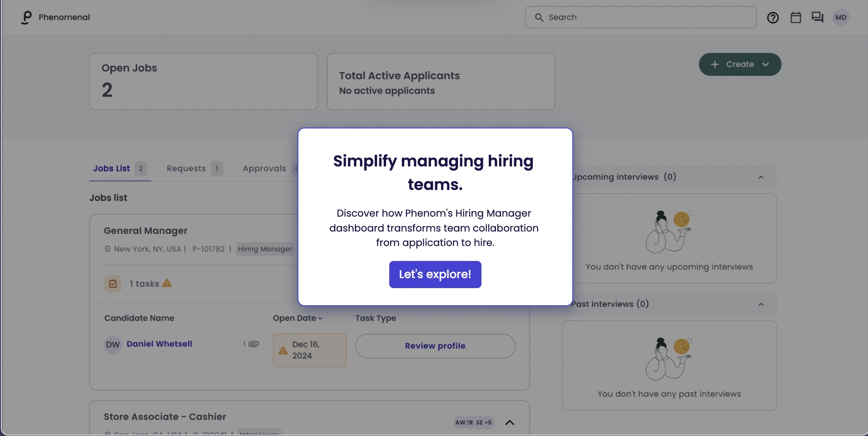
Task: Click the Jobs list heading
Action: [108, 198]
